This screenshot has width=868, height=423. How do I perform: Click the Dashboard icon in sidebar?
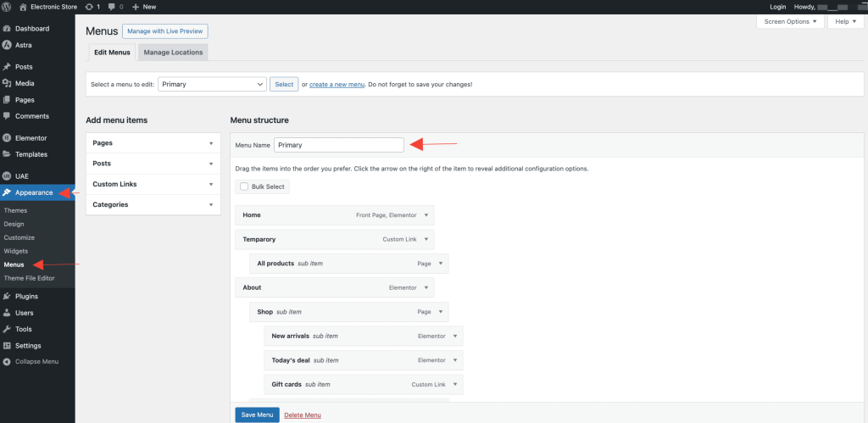[x=7, y=28]
